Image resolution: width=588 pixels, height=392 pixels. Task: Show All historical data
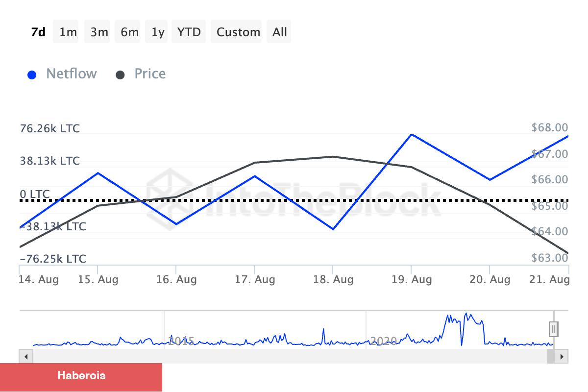pos(280,32)
